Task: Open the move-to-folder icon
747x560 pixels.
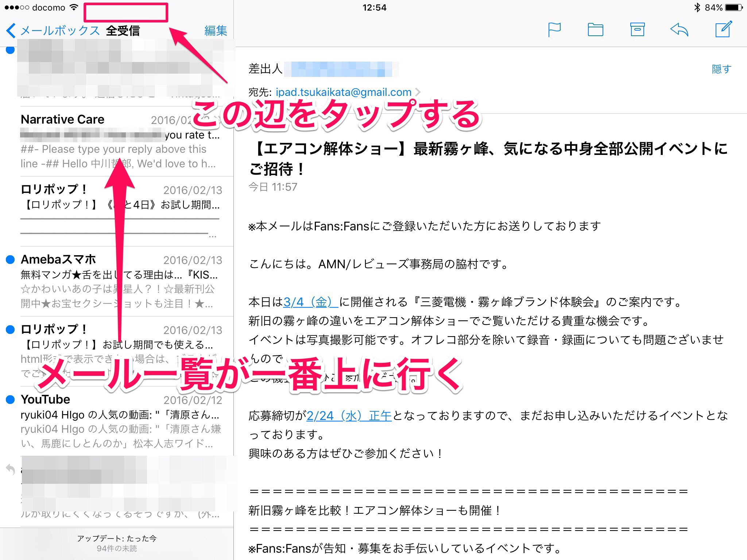Action: [x=595, y=30]
